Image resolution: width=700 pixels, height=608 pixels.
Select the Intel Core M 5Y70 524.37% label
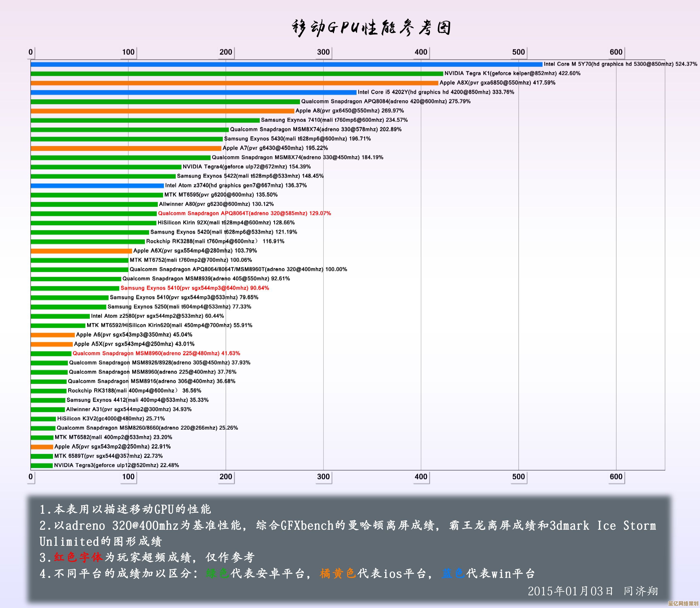(x=620, y=64)
